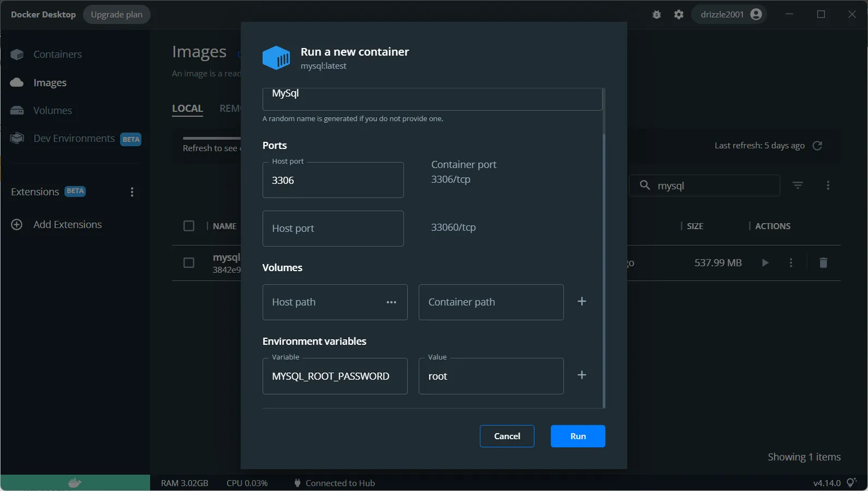
Task: Delete the mysql image with trash icon
Action: [x=823, y=263]
